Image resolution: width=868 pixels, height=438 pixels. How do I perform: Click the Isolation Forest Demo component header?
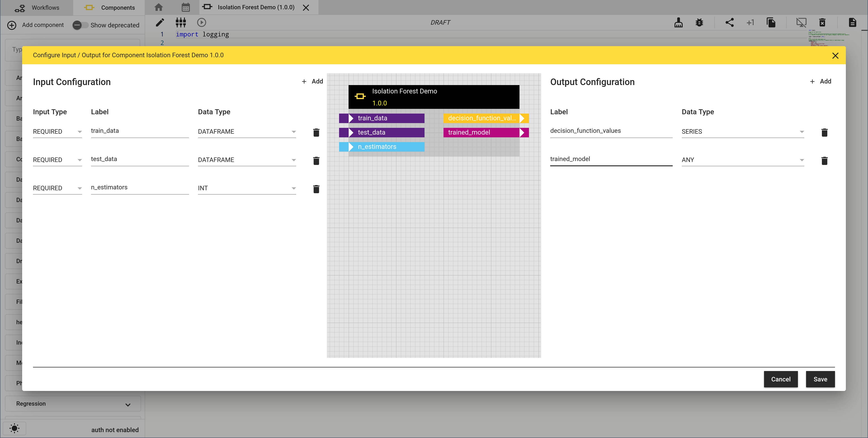point(434,97)
